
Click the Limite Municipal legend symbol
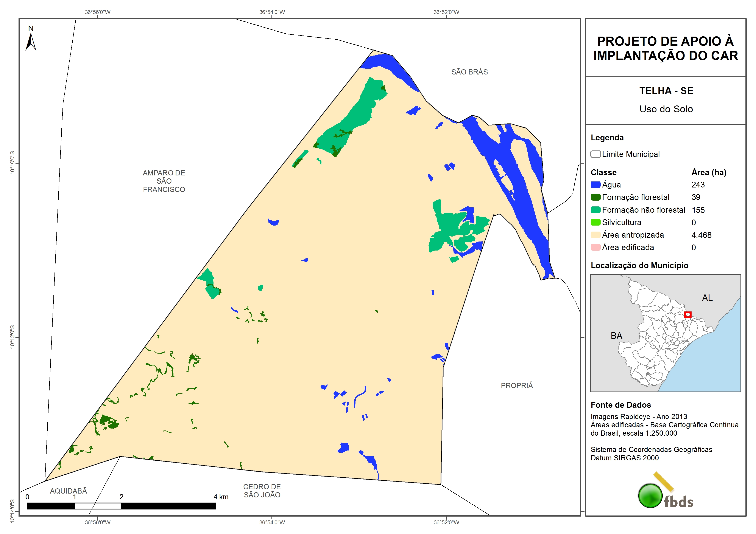pos(595,154)
